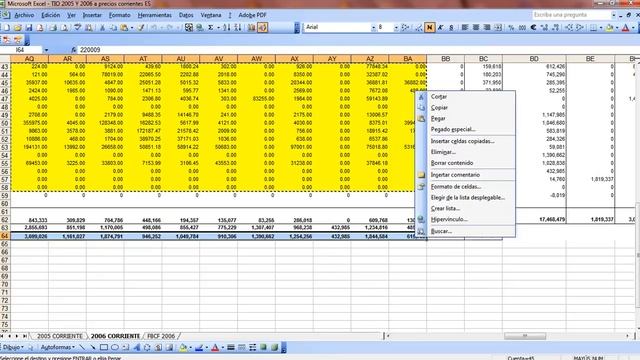Open the Font Color dropdown arrow
This screenshot has width=640, height=360.
[633, 27]
